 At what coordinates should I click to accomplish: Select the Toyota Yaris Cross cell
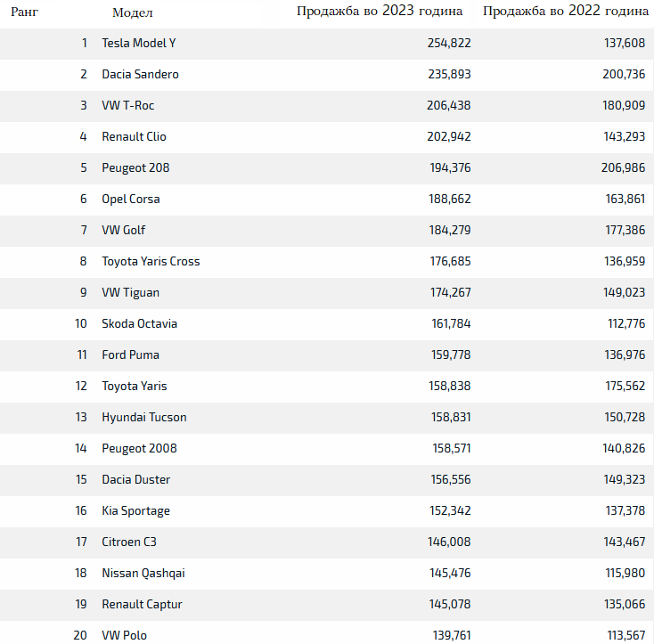pos(151,262)
